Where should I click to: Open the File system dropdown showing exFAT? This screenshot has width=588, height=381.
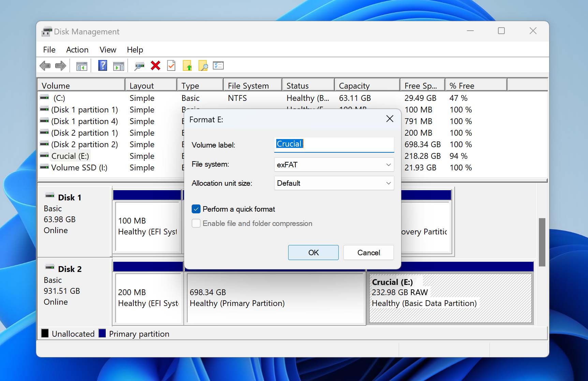click(334, 165)
